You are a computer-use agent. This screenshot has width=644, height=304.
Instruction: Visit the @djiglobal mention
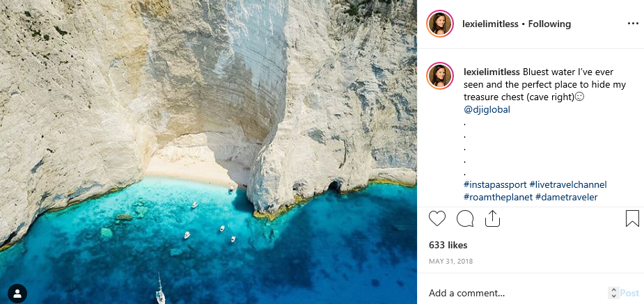point(487,109)
